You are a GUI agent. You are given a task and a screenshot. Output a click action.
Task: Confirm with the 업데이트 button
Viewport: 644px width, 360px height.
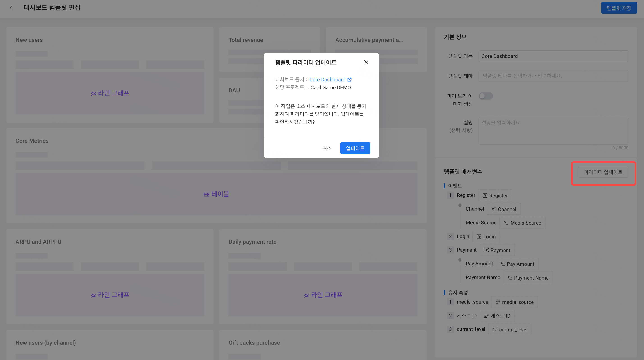coord(355,148)
